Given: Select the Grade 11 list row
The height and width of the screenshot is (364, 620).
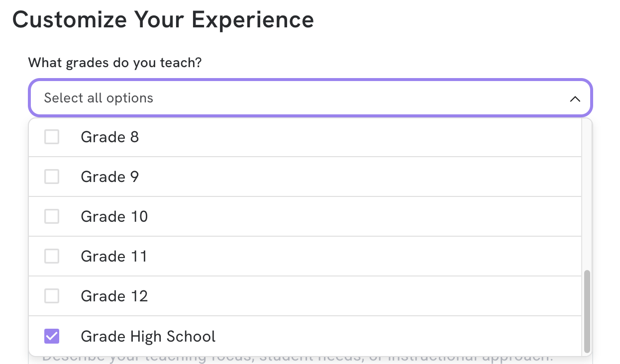Looking at the screenshot, I should coord(249,256).
